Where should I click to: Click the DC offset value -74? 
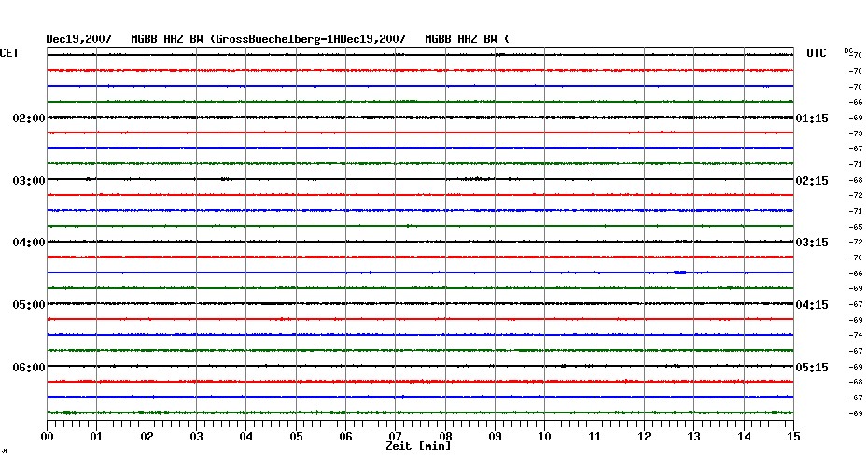[856, 335]
